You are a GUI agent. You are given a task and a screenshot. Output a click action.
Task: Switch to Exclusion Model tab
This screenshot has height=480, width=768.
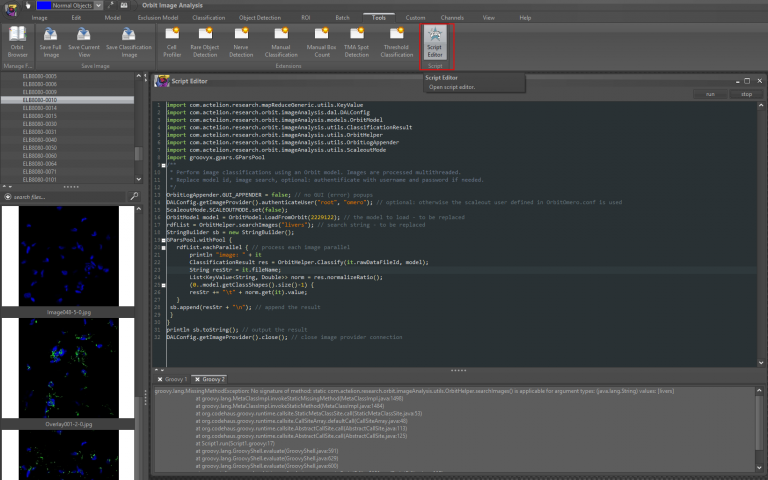[x=158, y=18]
